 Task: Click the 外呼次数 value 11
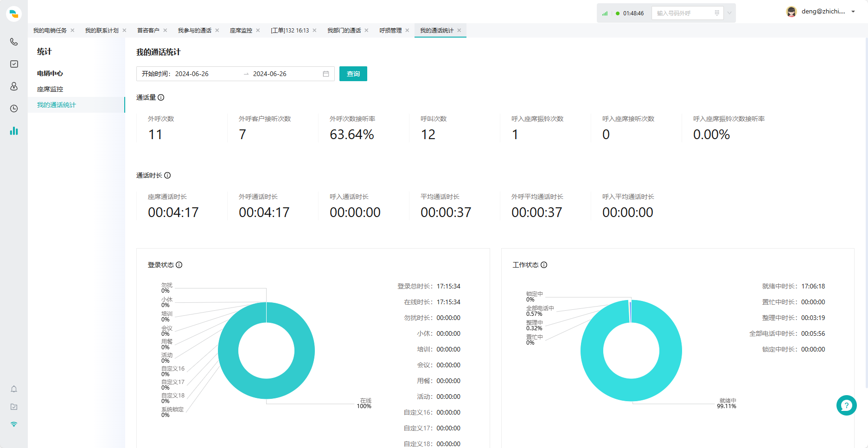pyautogui.click(x=155, y=134)
